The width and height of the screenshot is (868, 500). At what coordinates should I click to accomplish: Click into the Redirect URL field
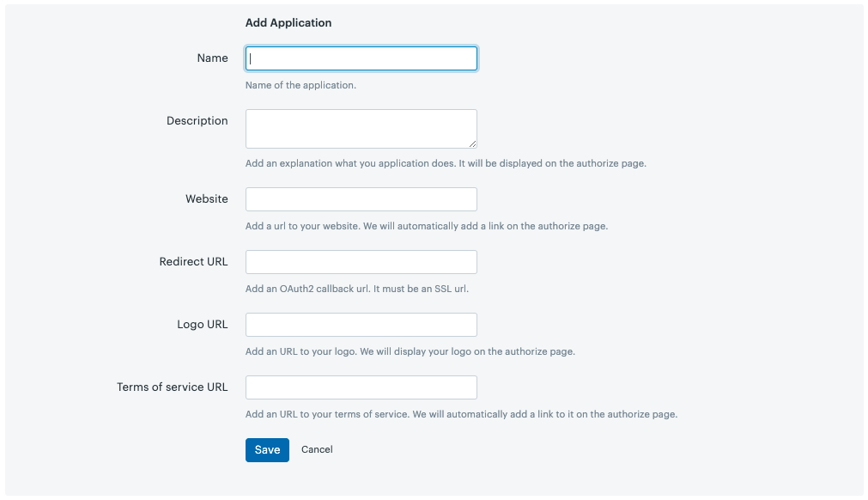(361, 262)
